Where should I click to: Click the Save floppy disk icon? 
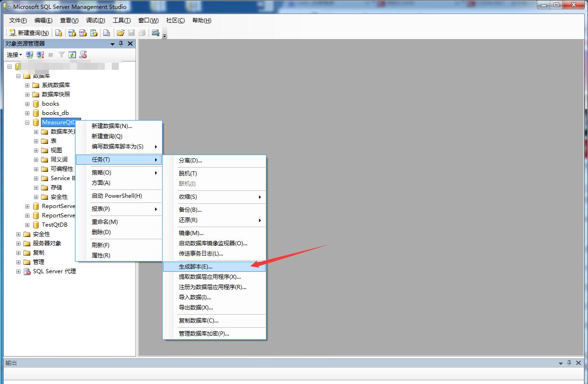click(x=131, y=33)
